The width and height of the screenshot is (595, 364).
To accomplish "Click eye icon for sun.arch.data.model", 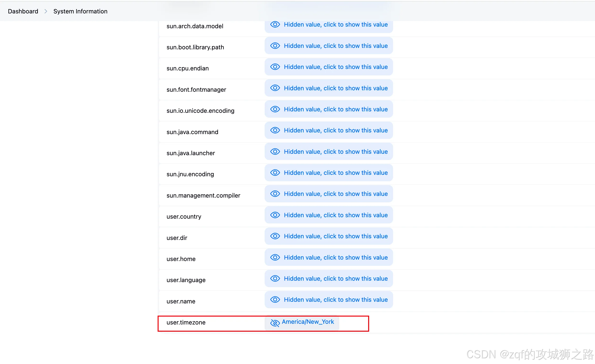I will pos(275,24).
